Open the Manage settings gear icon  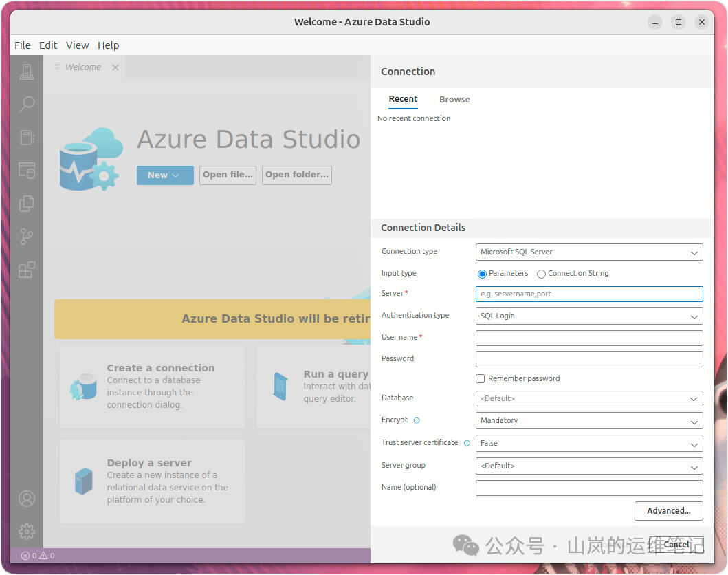27,531
